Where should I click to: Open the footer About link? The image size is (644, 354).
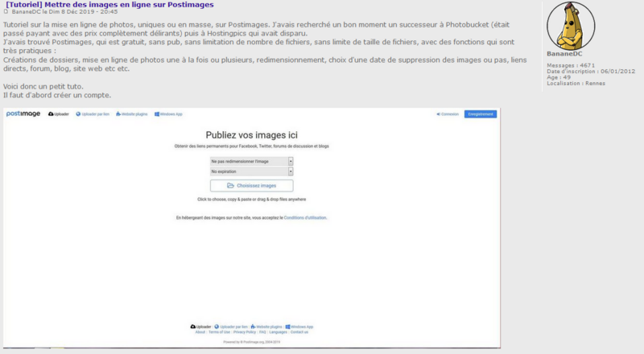[x=200, y=332]
